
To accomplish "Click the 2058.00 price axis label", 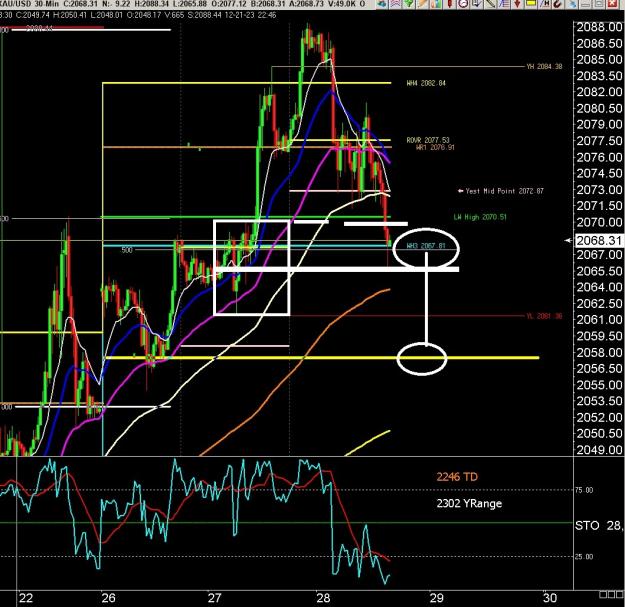I will point(599,352).
